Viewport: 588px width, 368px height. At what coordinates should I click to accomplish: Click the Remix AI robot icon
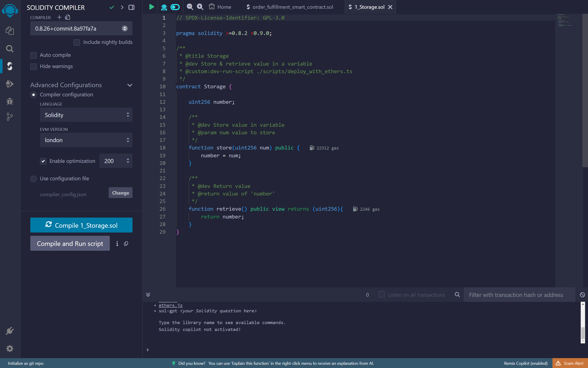coord(164,7)
